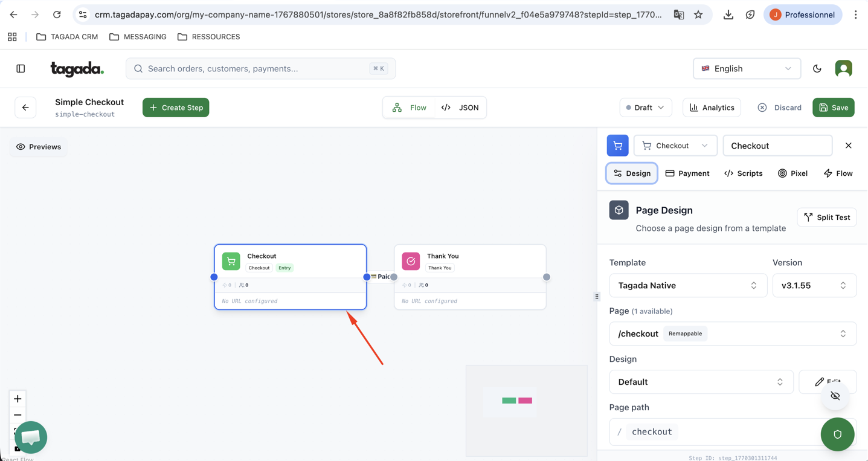The height and width of the screenshot is (461, 868).
Task: Click the back arrow button
Action: click(x=25, y=108)
